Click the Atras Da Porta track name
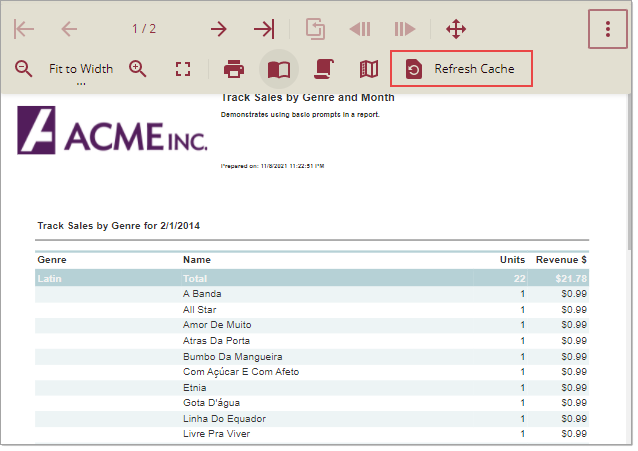638x451 pixels. point(216,341)
